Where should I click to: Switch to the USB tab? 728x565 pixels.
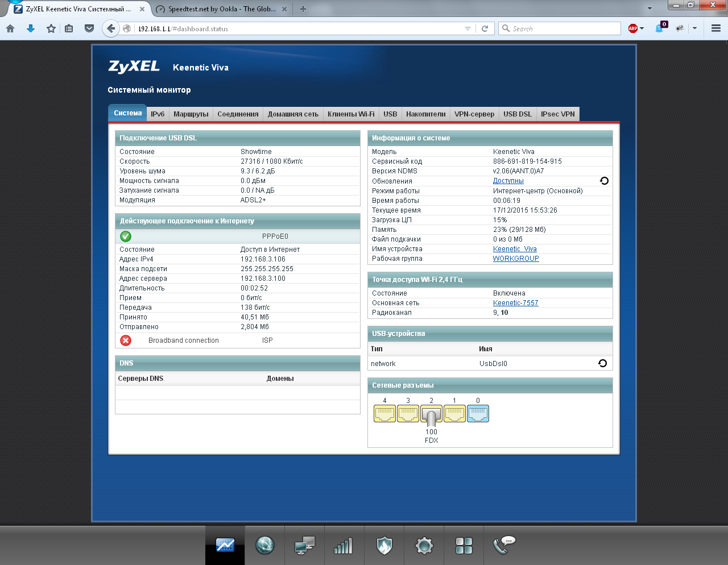coord(390,114)
